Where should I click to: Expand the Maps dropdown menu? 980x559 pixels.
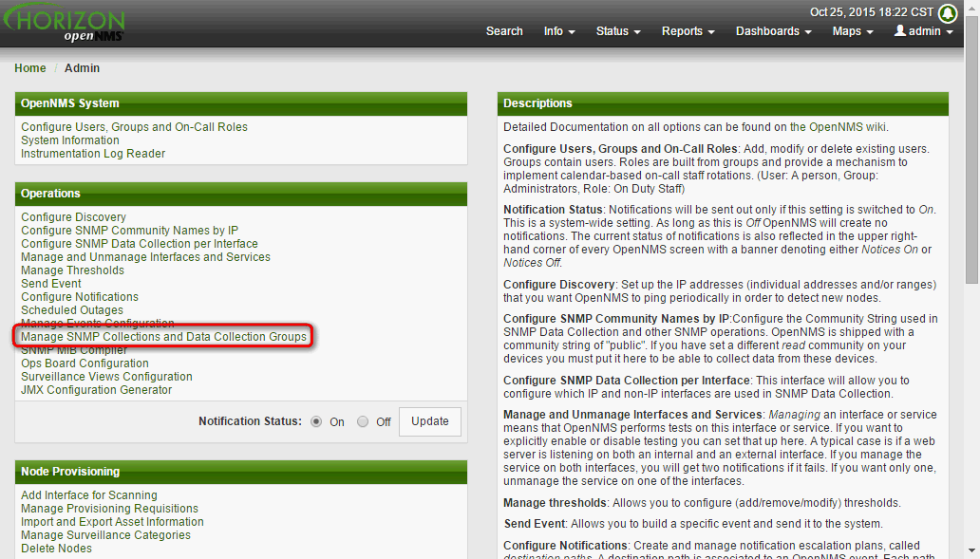point(853,31)
